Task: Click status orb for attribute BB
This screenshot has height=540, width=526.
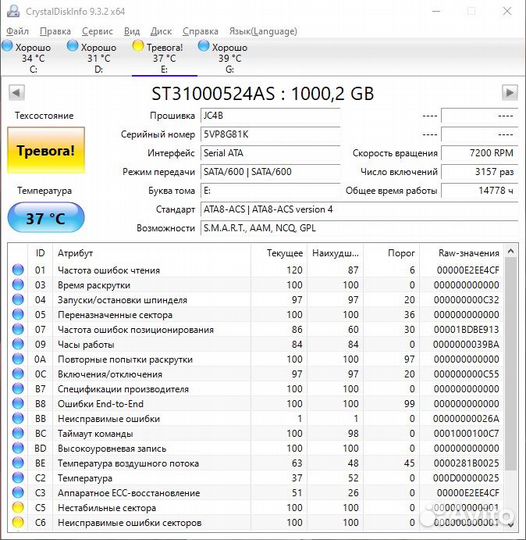Action: (x=18, y=418)
